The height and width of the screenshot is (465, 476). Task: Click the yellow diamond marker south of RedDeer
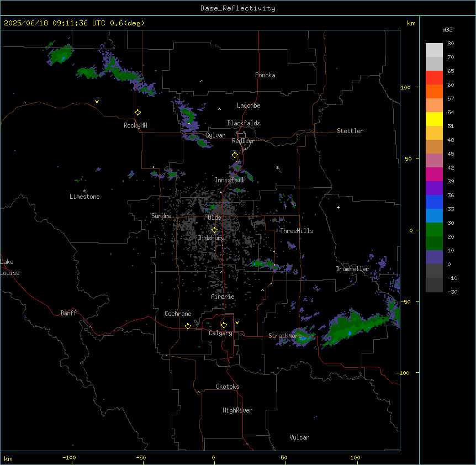coord(235,155)
